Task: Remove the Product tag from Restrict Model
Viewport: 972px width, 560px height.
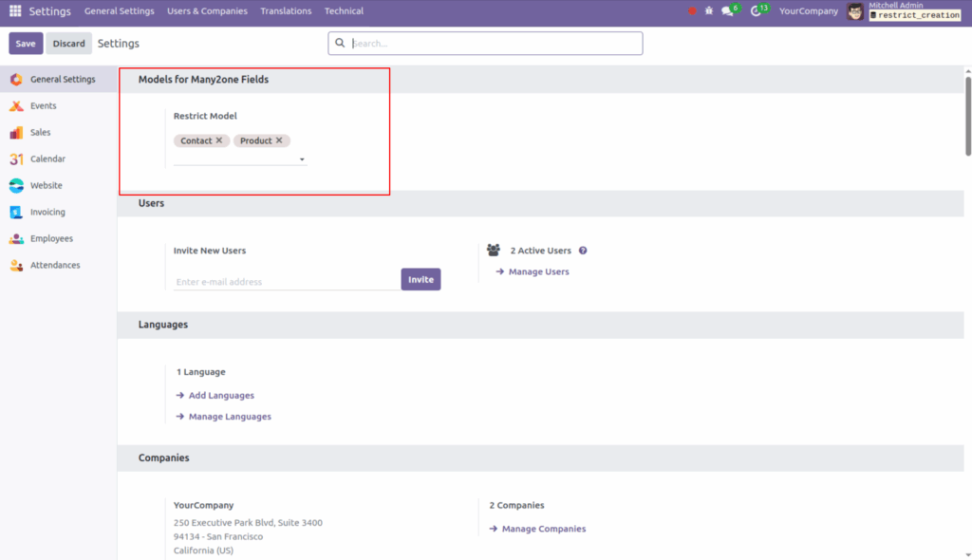Action: [278, 140]
